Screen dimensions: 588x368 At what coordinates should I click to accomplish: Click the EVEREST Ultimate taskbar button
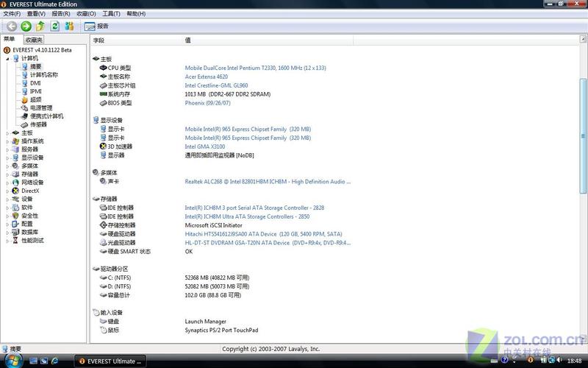tap(110, 361)
